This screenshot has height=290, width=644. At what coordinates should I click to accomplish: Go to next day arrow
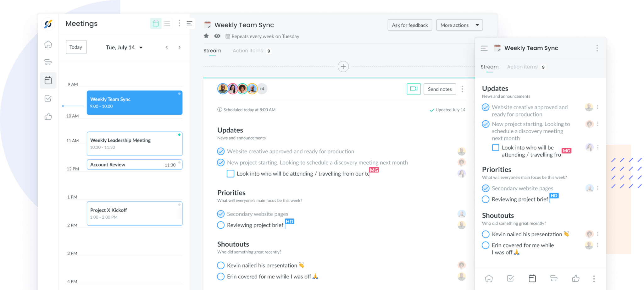pos(180,47)
